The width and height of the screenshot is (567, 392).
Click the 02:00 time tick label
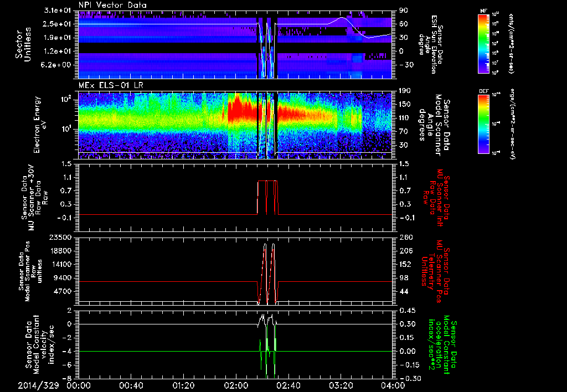point(236,385)
